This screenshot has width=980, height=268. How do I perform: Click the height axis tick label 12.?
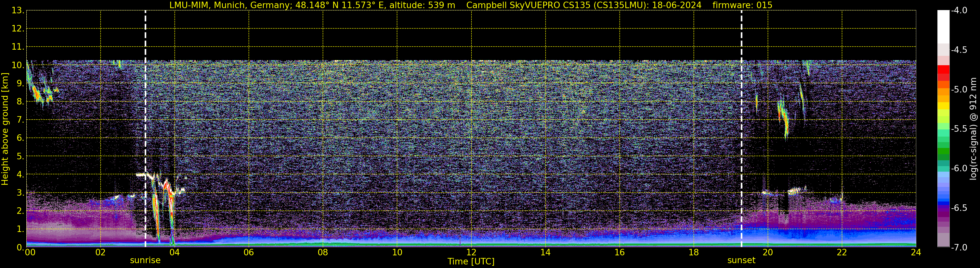pyautogui.click(x=17, y=29)
